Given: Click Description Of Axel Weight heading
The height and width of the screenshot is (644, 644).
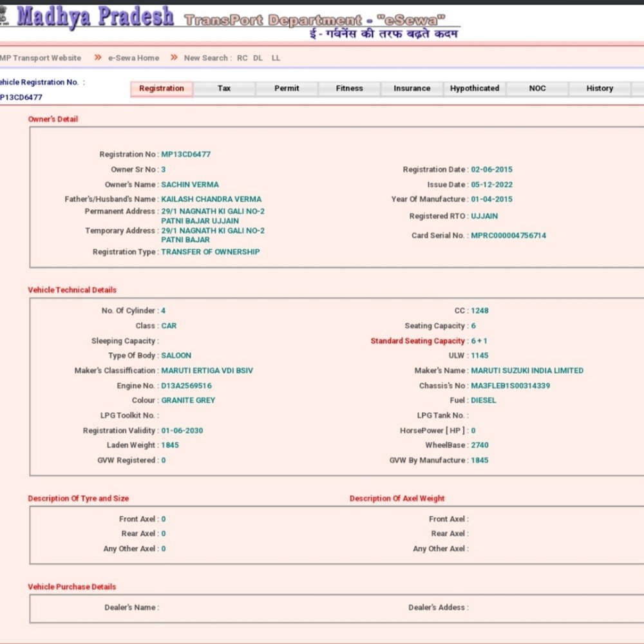Looking at the screenshot, I should click(x=397, y=498).
